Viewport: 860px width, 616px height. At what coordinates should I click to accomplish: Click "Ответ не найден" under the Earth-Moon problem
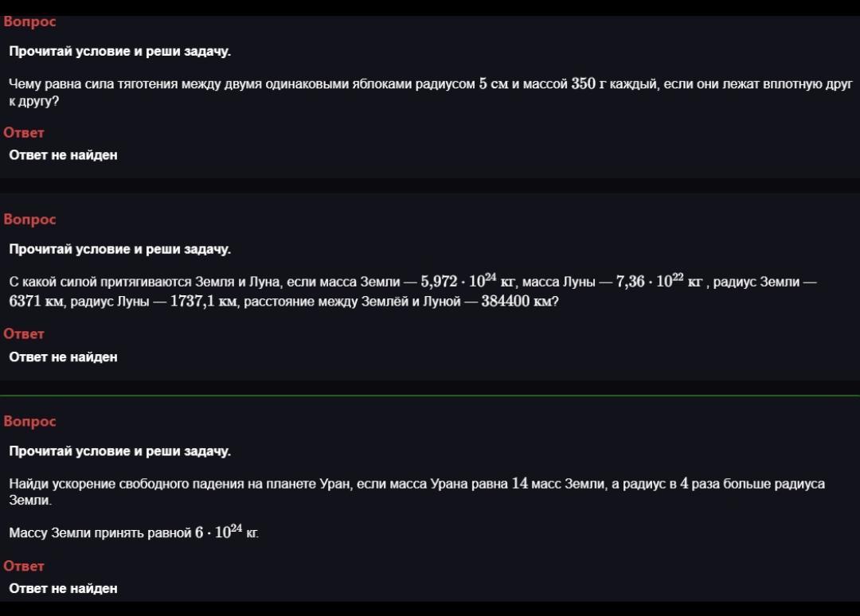pyautogui.click(x=63, y=357)
